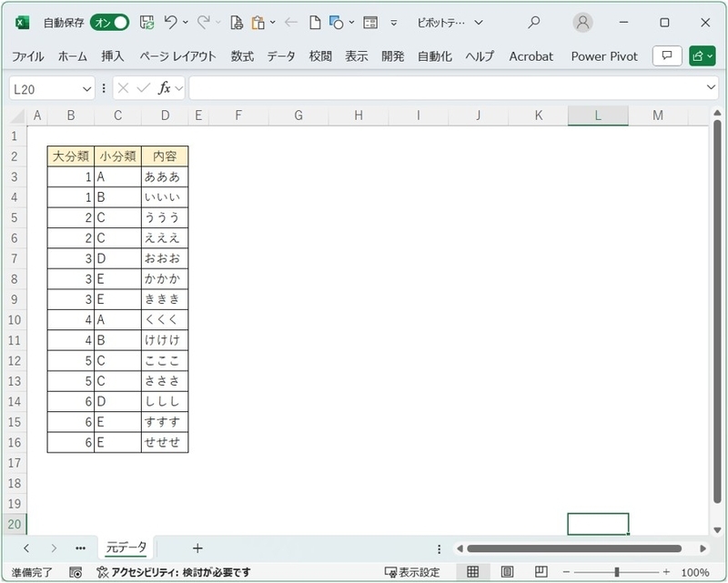Click the Paste clipboard icon
728x583 pixels.
tap(258, 22)
